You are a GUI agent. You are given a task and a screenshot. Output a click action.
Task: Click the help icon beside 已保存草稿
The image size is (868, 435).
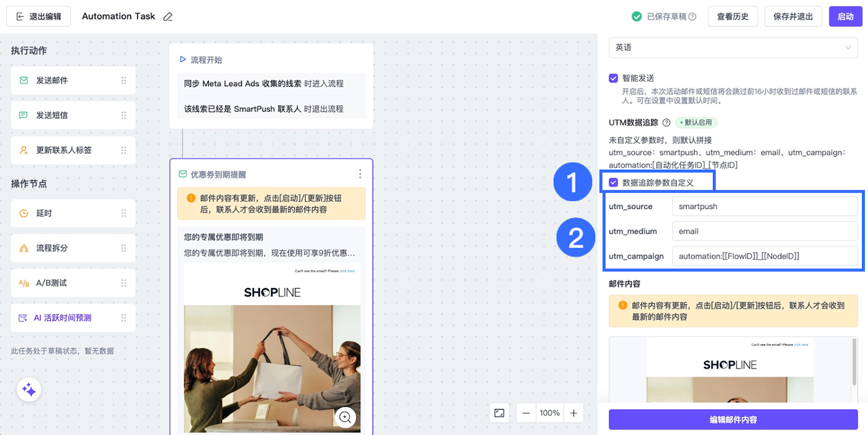692,17
